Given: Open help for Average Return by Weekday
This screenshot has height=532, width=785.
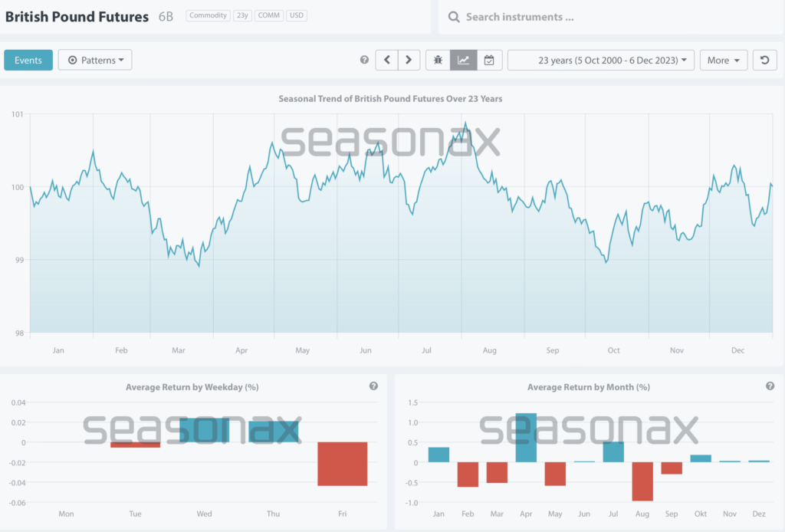Looking at the screenshot, I should pos(373,386).
